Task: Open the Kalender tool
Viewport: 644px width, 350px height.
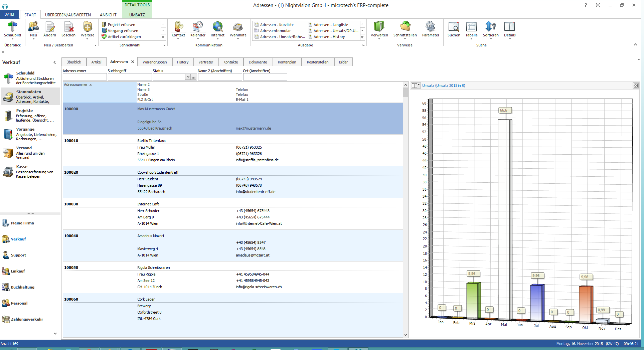Action: pos(198,27)
